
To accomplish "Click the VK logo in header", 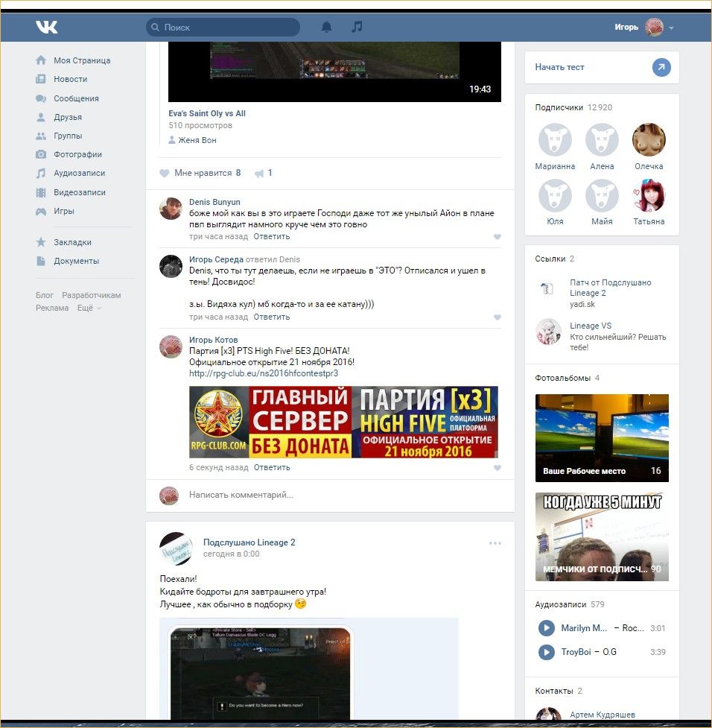I will pyautogui.click(x=46, y=28).
